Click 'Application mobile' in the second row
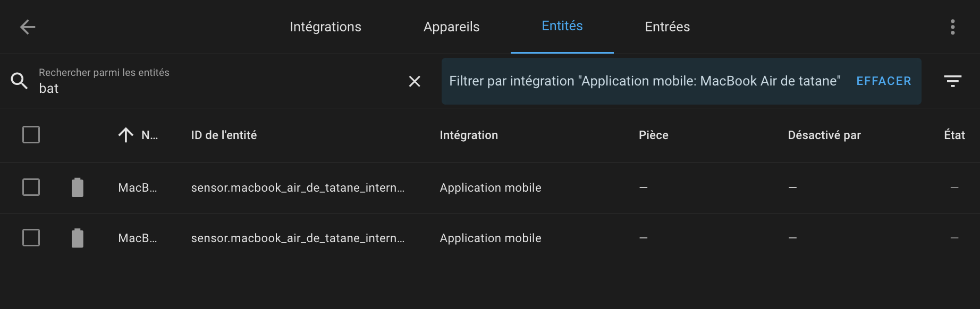 point(491,238)
